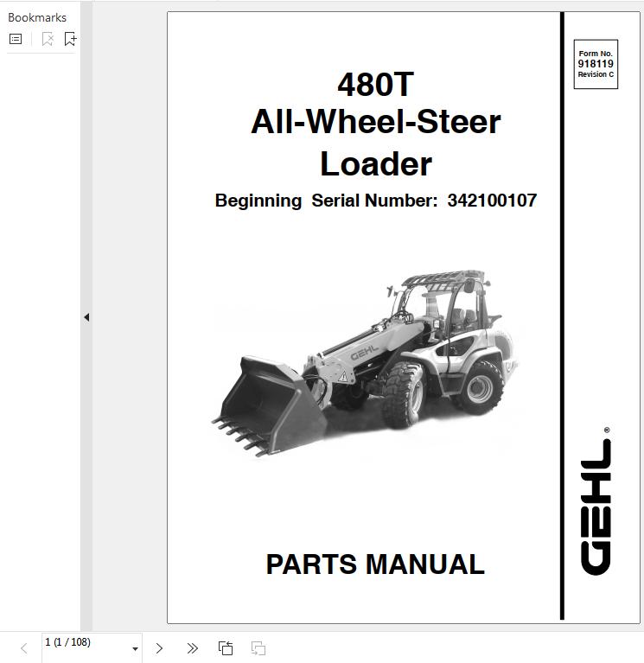Click the Form No. 918119 box
The image size is (644, 663).
596,64
